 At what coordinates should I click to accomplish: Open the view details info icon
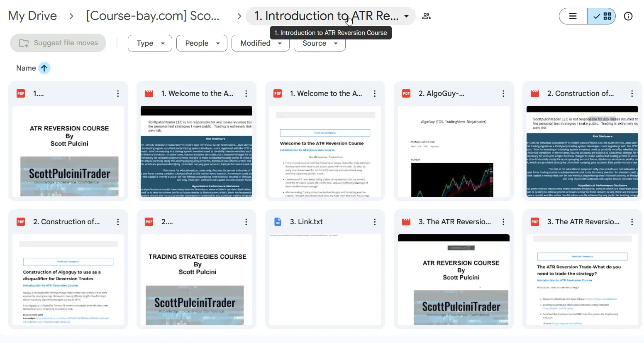click(628, 16)
